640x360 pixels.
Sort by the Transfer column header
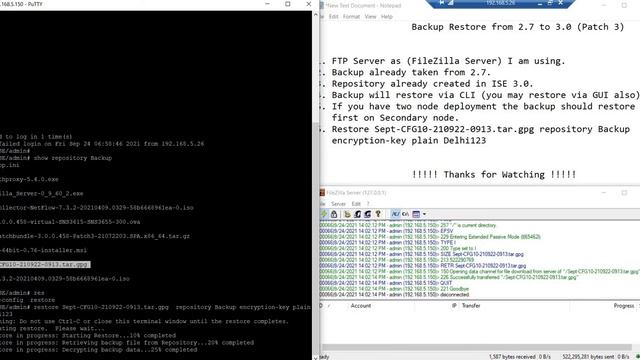point(471,306)
